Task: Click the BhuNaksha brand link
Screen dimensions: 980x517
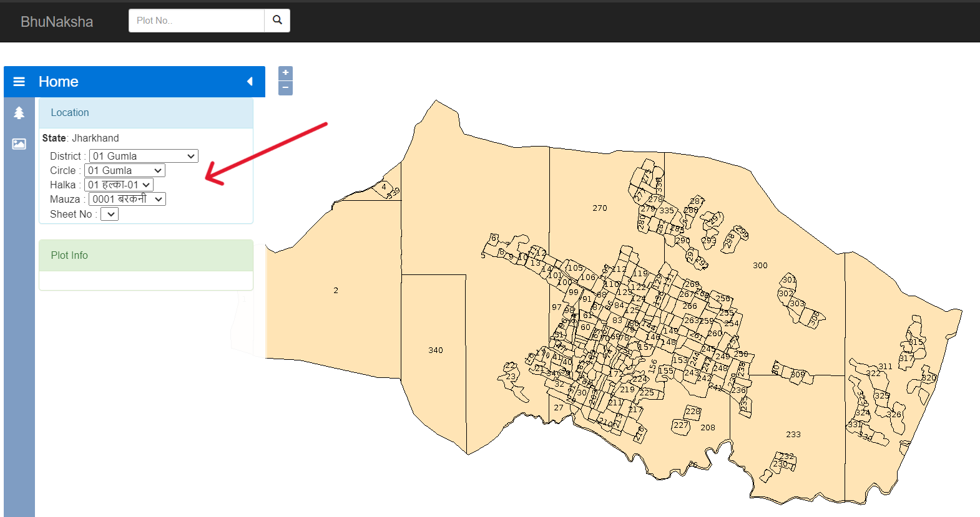Action: point(57,22)
